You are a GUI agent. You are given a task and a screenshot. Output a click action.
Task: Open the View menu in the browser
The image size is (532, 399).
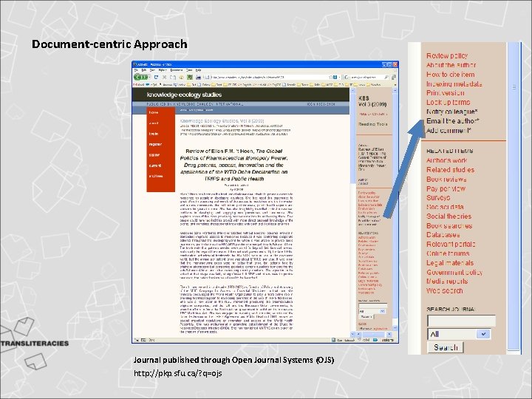pyautogui.click(x=152, y=70)
